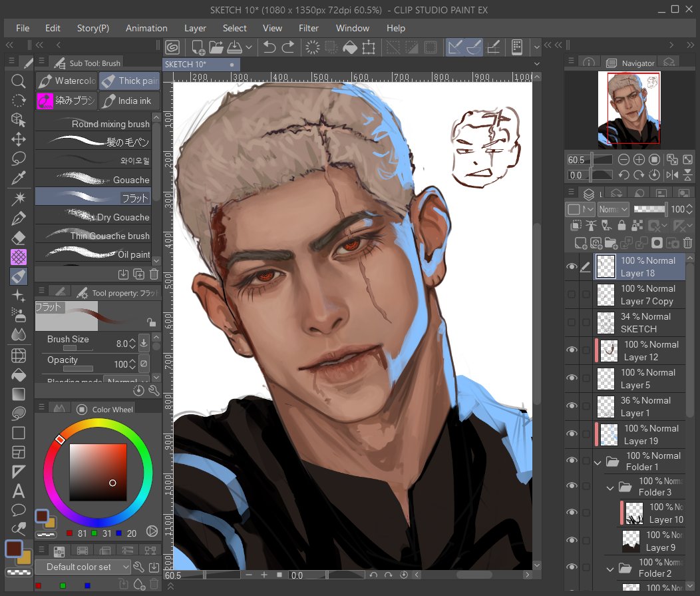Hide Layer 12 with its eye icon
Image resolution: width=700 pixels, height=596 pixels.
pos(572,350)
